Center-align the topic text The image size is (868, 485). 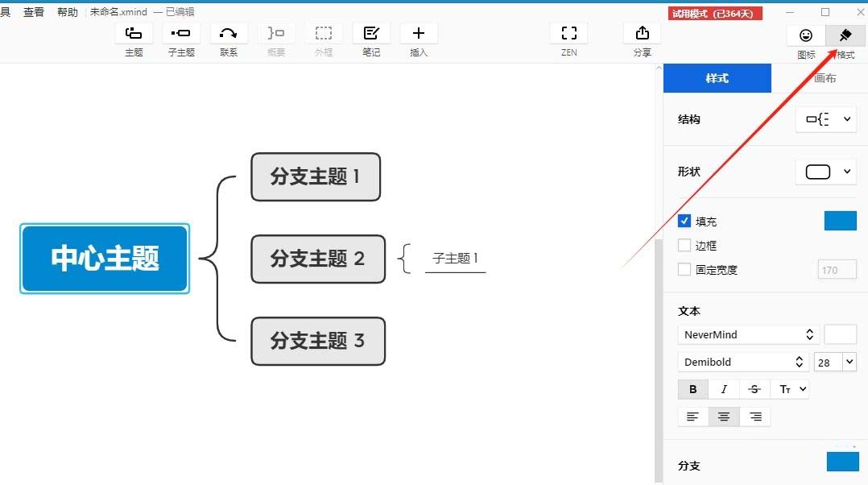[724, 417]
